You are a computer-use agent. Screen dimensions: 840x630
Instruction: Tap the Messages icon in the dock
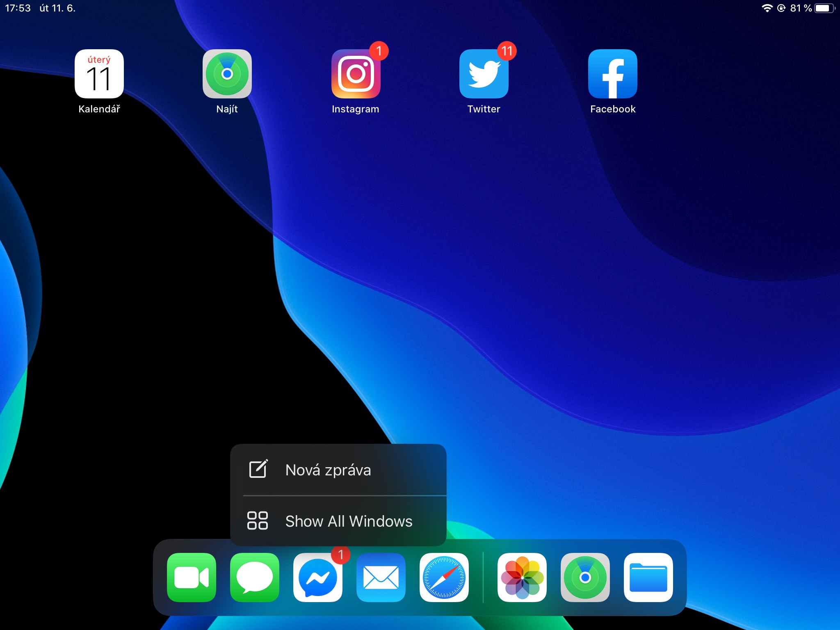pos(255,577)
